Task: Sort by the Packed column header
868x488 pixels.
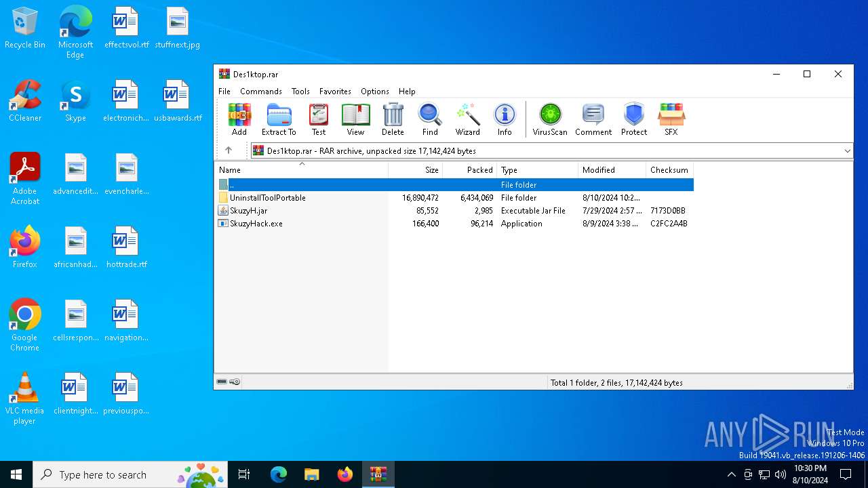Action: (x=470, y=170)
